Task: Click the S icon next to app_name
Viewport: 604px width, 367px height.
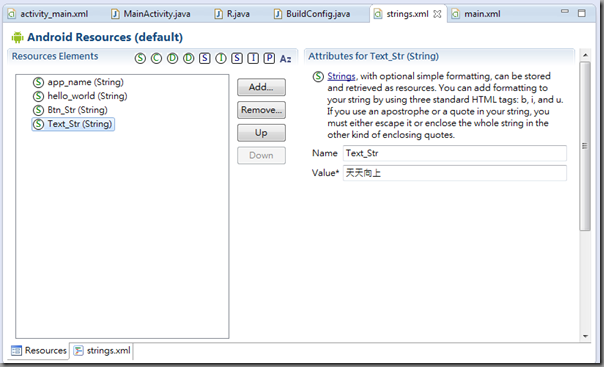Action: (x=38, y=82)
